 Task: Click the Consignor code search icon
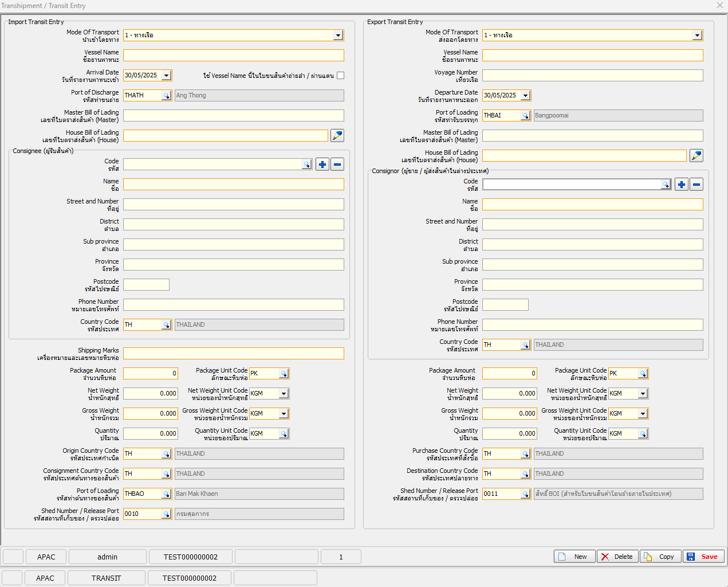coord(666,185)
